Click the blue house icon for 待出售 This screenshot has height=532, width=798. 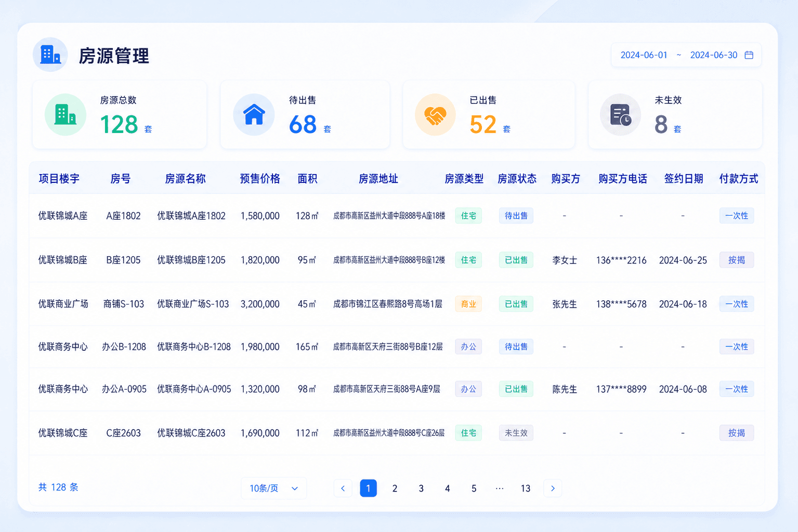point(254,114)
